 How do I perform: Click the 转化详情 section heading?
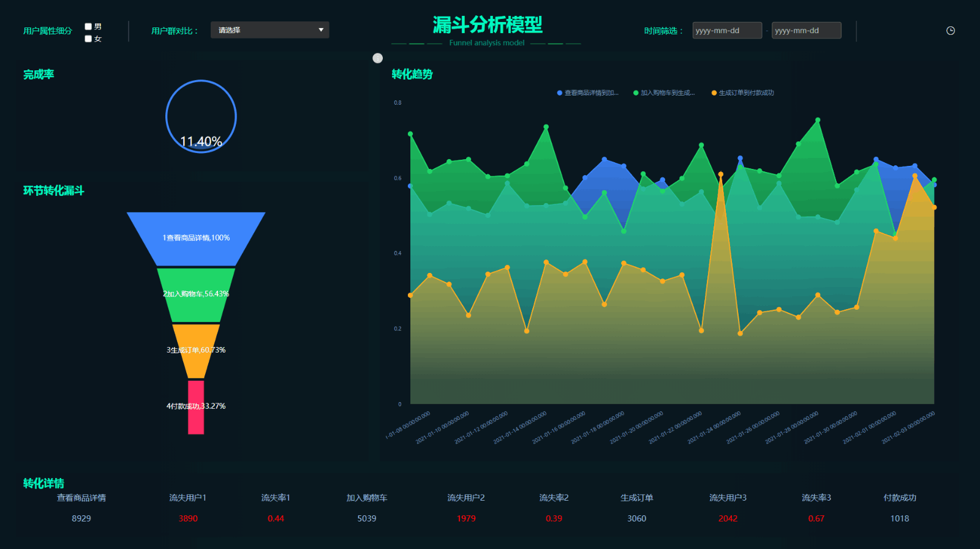click(x=43, y=484)
